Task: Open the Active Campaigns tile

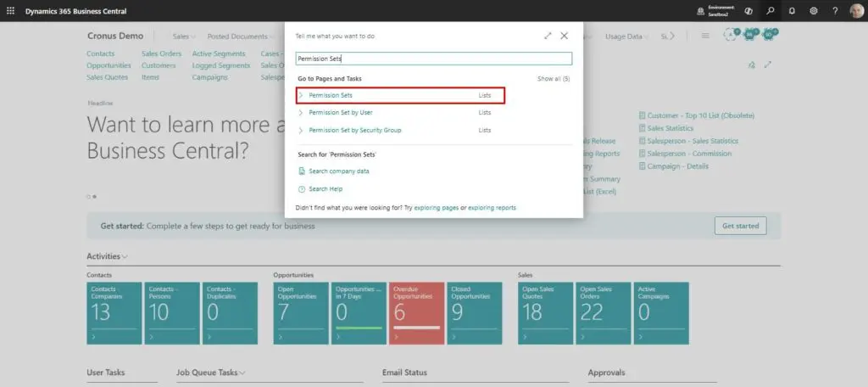Action: pos(661,313)
